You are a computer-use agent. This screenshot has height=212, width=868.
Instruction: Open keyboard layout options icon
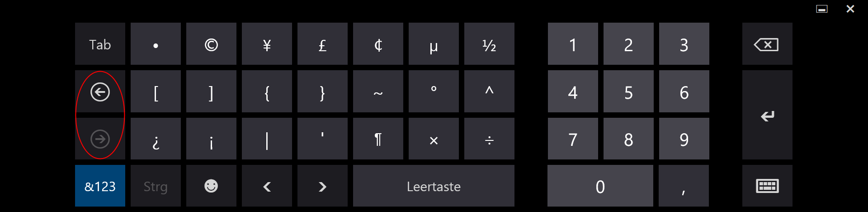click(x=767, y=186)
